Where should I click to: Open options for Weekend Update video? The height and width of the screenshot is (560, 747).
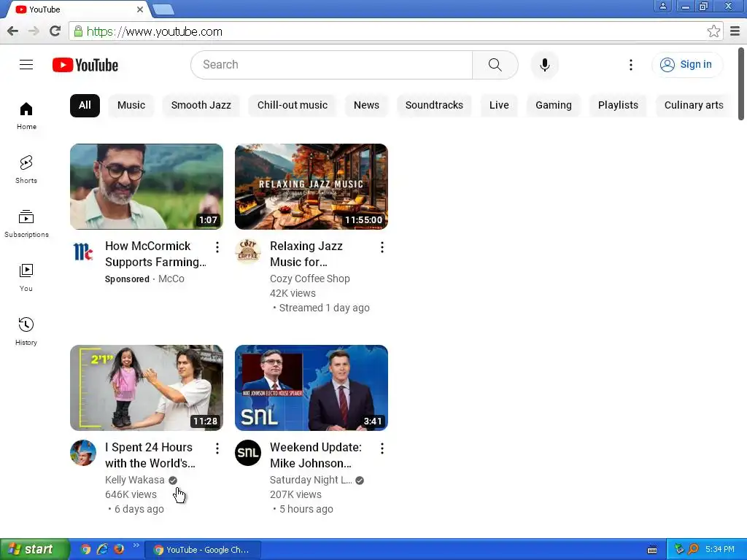382,448
